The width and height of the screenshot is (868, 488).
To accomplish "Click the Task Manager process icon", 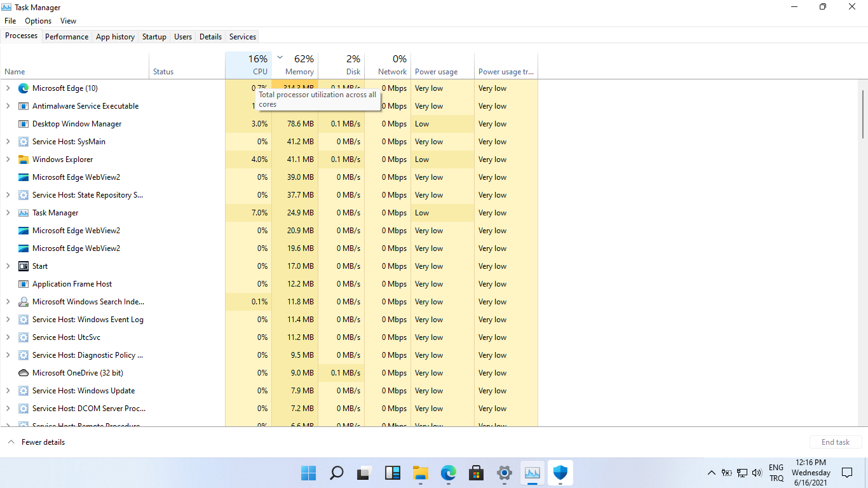I will pos(24,213).
